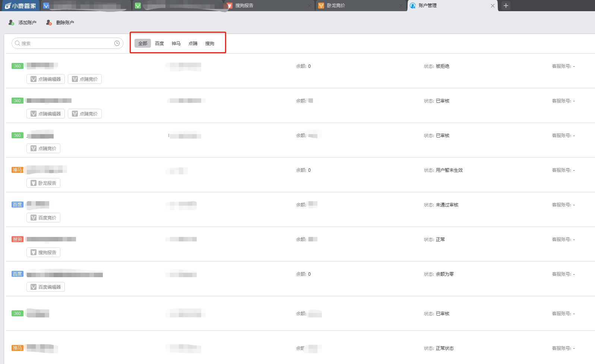This screenshot has height=364, width=595.
Task: Switch to the 卧龙竞价 tab
Action: click(361, 6)
